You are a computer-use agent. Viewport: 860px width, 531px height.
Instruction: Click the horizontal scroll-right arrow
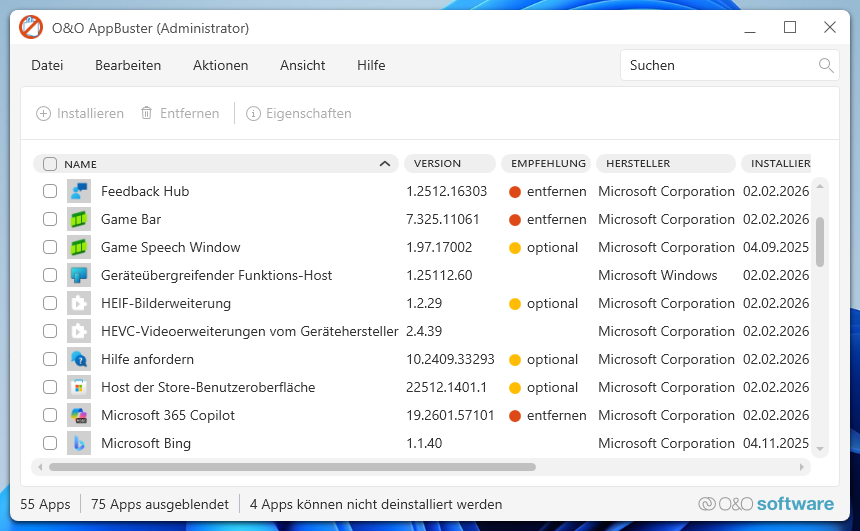(x=802, y=467)
